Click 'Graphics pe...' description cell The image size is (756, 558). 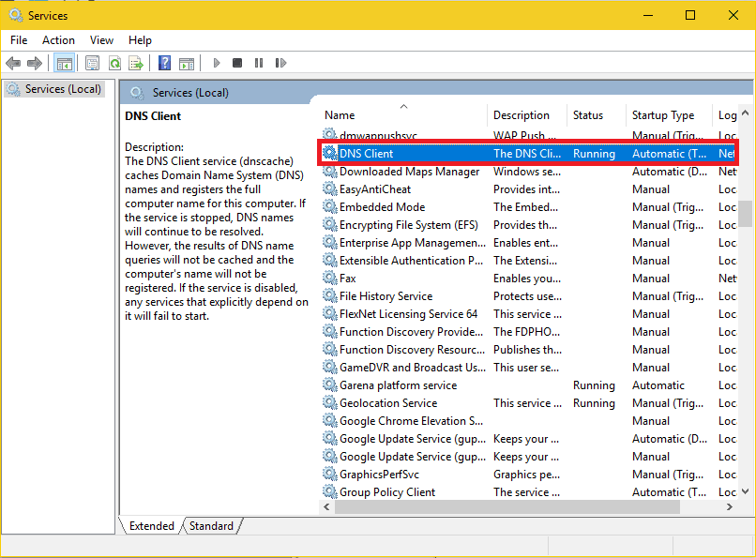tap(526, 475)
